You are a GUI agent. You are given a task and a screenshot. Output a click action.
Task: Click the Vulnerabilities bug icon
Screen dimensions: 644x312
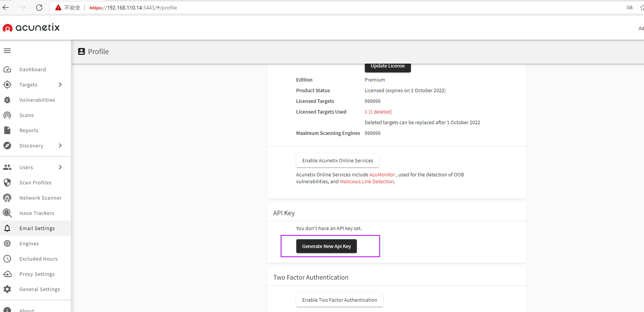[x=7, y=100]
